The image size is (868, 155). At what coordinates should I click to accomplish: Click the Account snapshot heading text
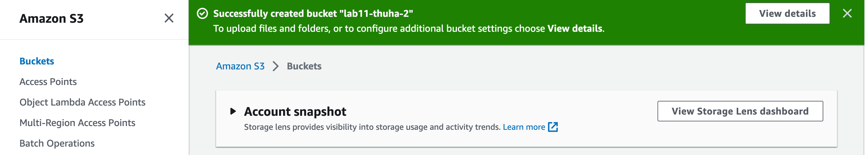295,111
